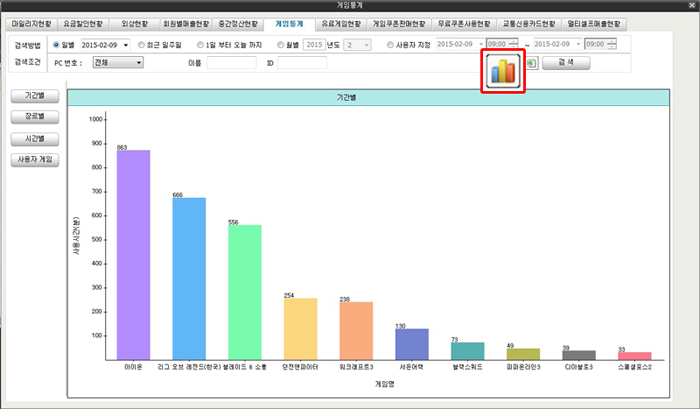Click the teal 블랙스쿼드 bar
Image resolution: width=700 pixels, height=409 pixels.
tap(467, 351)
